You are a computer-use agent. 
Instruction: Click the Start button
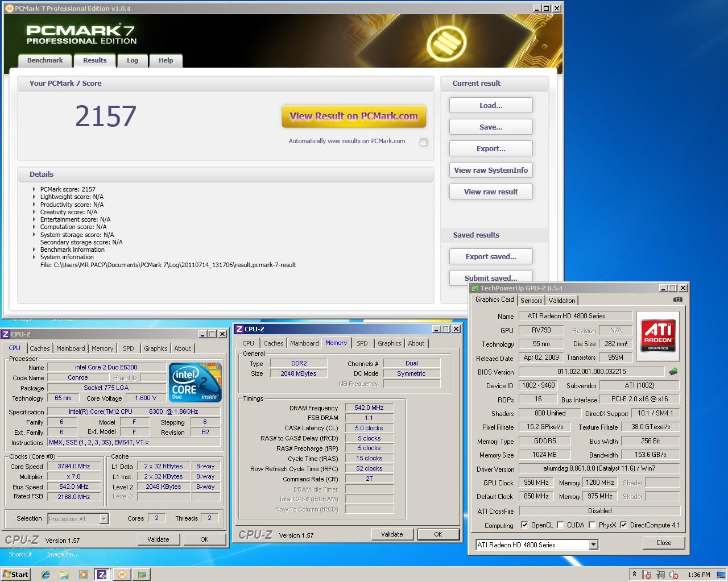[15, 575]
